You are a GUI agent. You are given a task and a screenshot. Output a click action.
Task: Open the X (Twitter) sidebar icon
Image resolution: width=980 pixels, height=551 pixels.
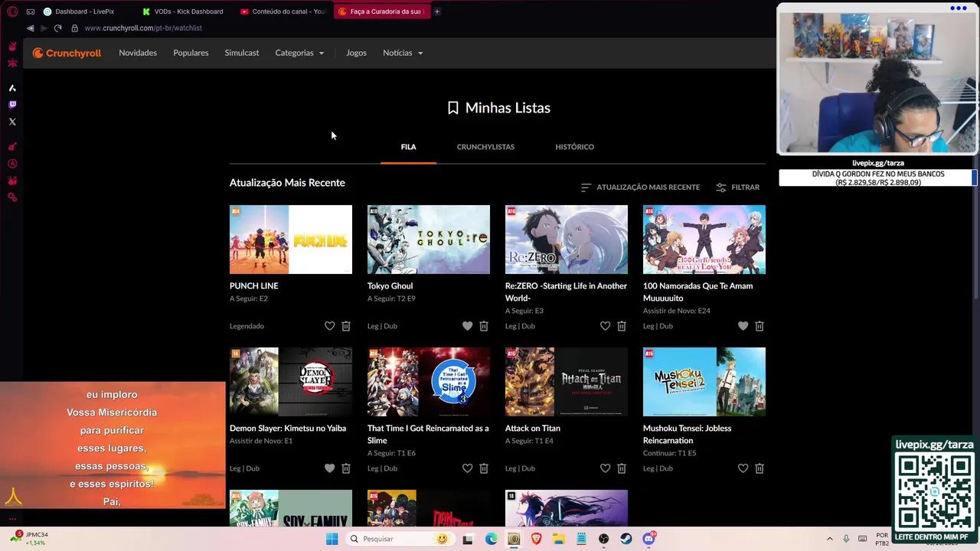[x=12, y=122]
